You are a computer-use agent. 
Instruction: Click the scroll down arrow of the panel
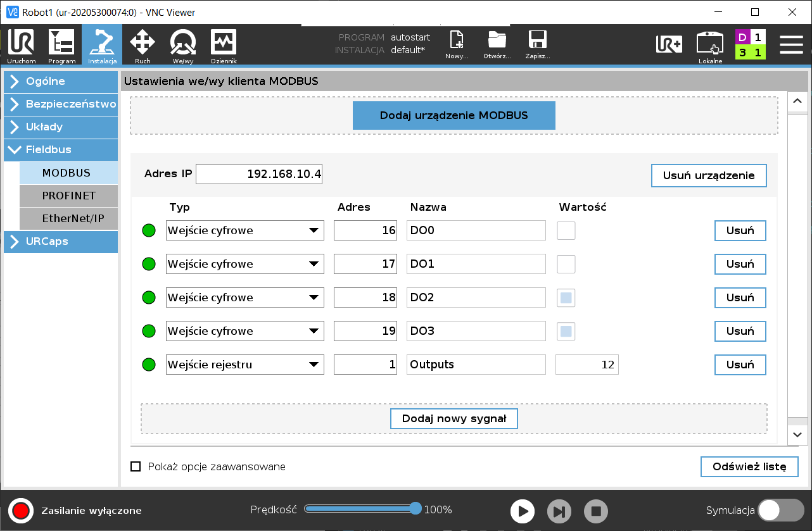coord(797,435)
